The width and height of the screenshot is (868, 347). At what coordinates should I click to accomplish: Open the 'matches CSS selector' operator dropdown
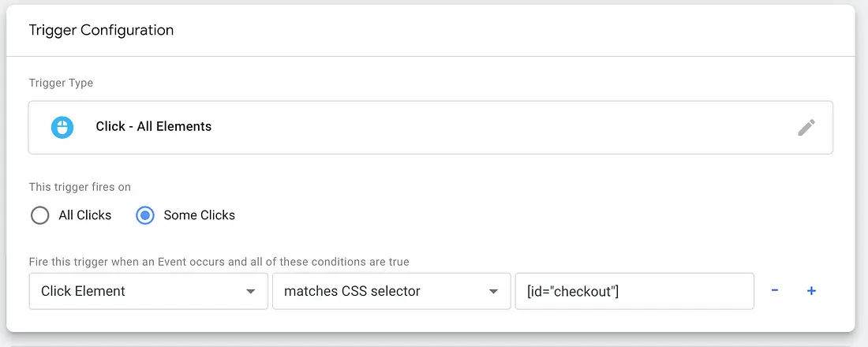pos(391,291)
